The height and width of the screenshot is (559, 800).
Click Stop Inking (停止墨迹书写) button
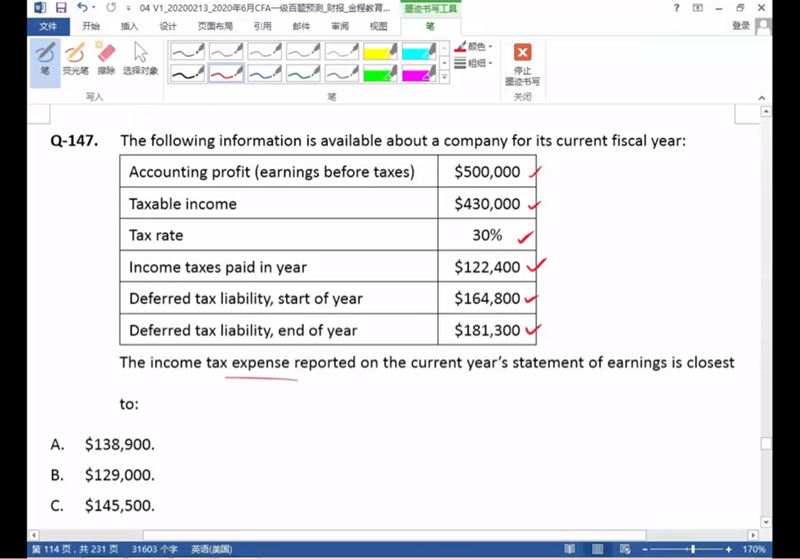(x=522, y=62)
